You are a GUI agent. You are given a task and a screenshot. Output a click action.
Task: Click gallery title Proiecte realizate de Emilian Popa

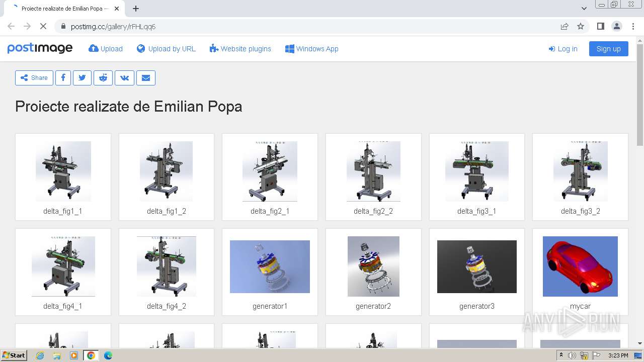point(129,107)
